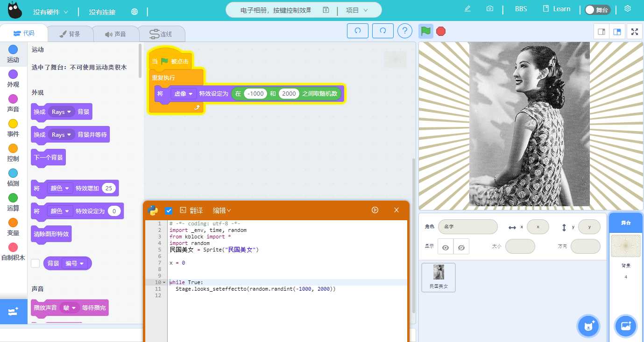644x342 pixels.
Task: Uncheck the Python panel checkbox
Action: click(x=169, y=210)
